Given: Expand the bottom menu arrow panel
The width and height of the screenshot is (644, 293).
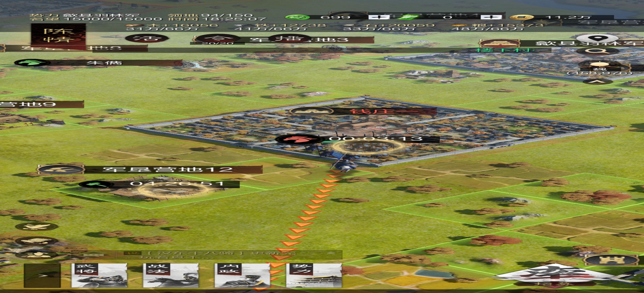Looking at the screenshot, I should click(x=42, y=276).
